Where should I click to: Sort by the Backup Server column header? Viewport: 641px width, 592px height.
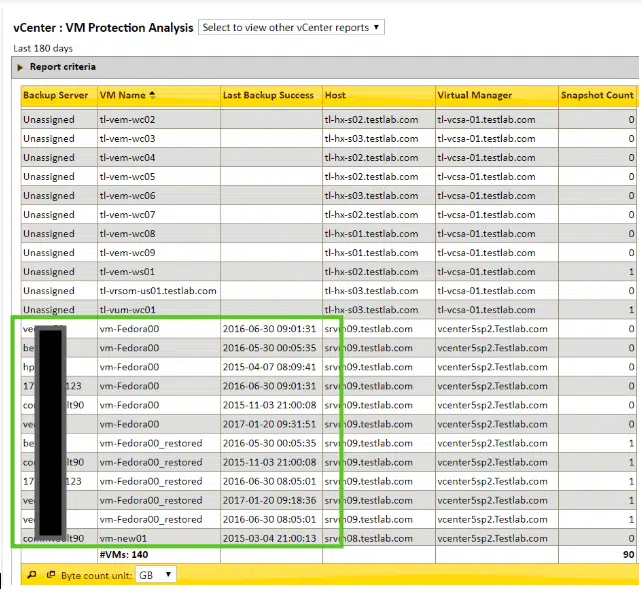click(x=56, y=95)
